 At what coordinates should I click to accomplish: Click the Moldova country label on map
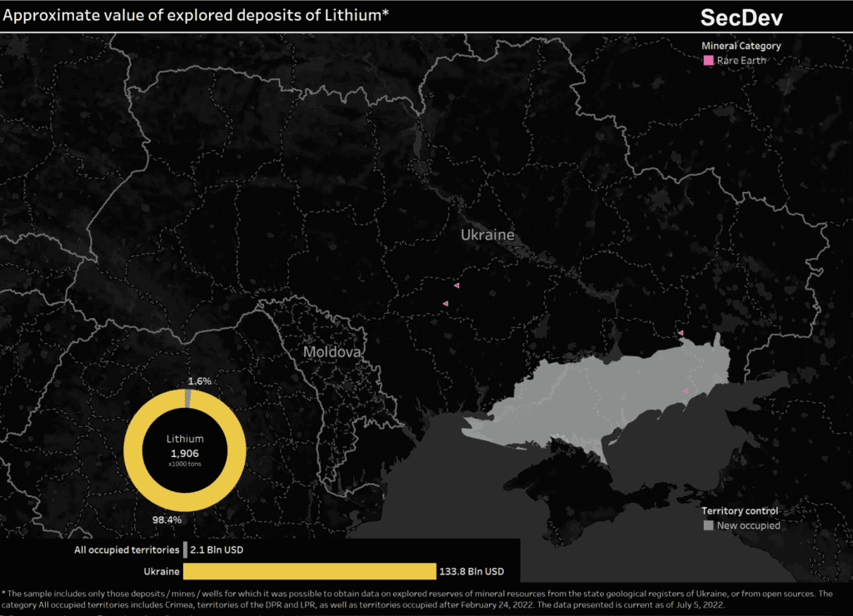pyautogui.click(x=332, y=352)
